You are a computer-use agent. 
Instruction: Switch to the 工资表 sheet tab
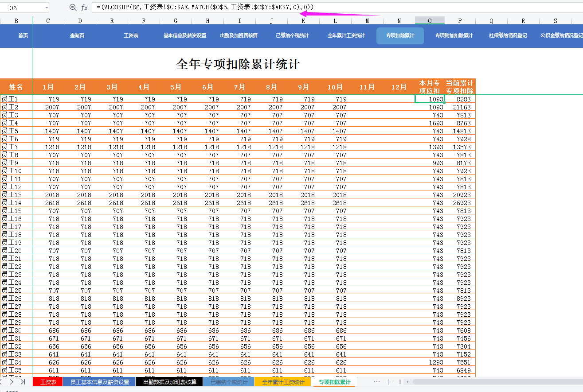pos(47,381)
